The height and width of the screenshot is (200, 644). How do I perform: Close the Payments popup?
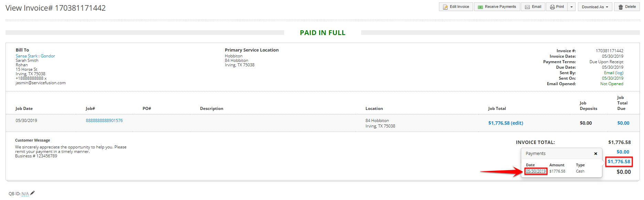tap(595, 154)
